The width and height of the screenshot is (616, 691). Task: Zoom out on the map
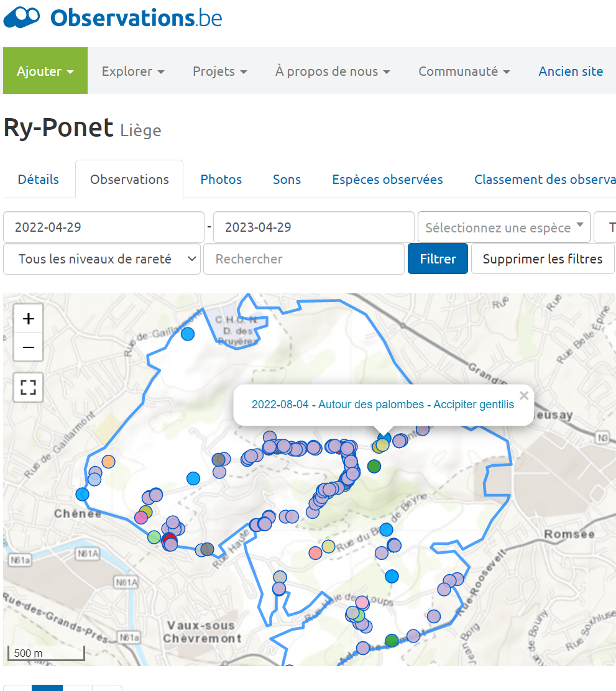tap(28, 347)
